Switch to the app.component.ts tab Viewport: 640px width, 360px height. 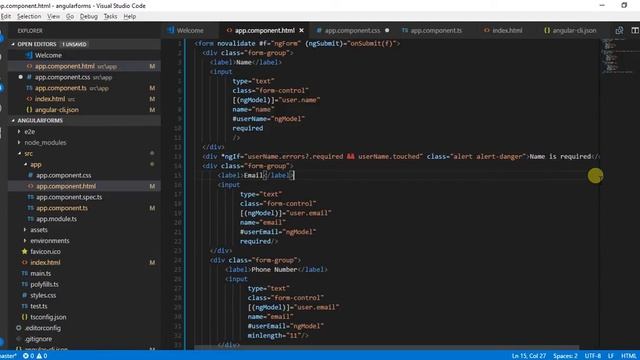pos(436,30)
